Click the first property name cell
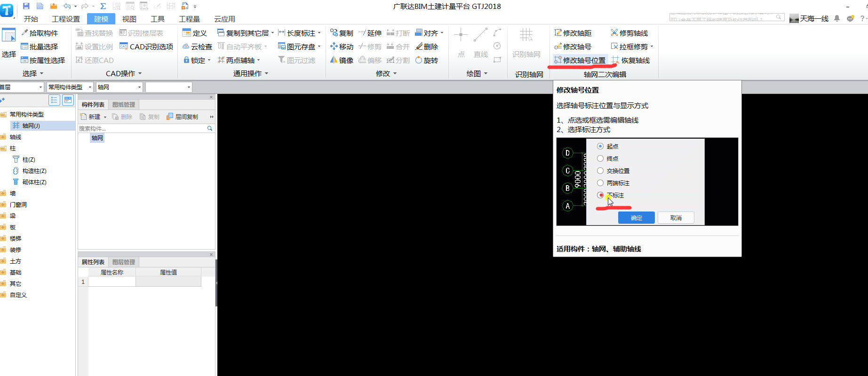Screen dimensions: 868x376 [x=112, y=282]
